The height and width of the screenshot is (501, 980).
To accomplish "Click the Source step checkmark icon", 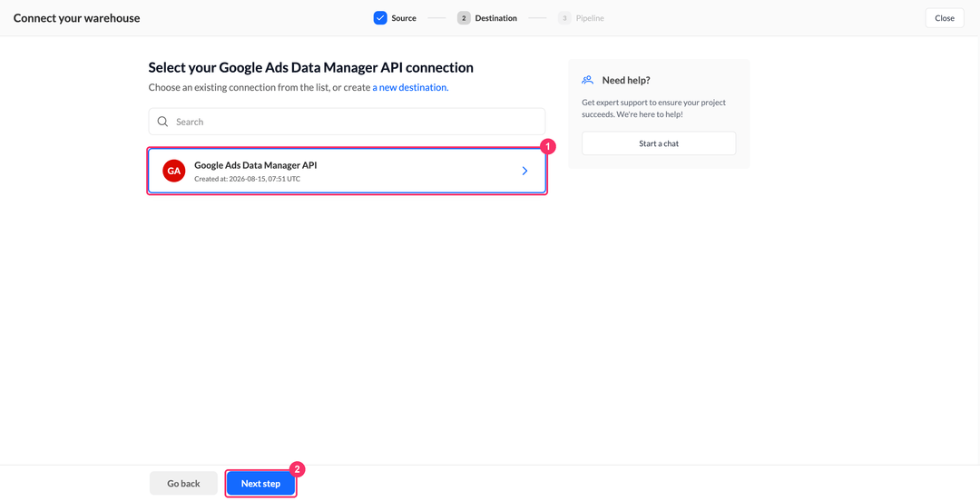I will point(380,18).
